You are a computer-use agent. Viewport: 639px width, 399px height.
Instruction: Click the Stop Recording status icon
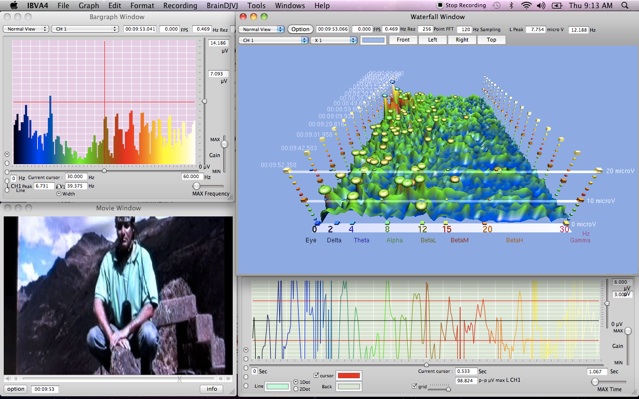pos(440,5)
